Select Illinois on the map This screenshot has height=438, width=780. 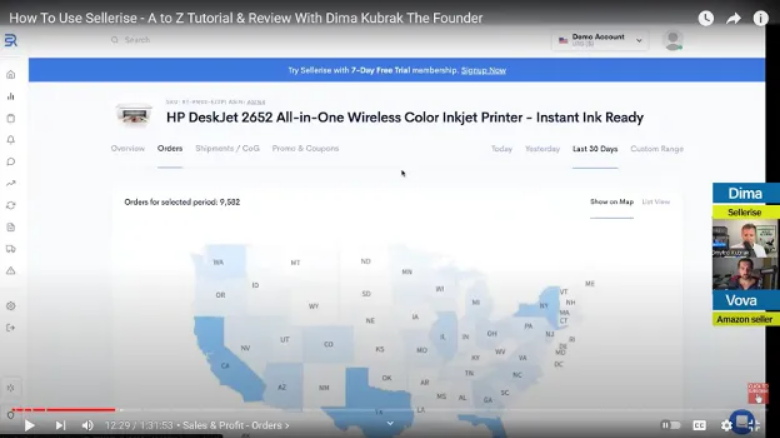(x=443, y=337)
